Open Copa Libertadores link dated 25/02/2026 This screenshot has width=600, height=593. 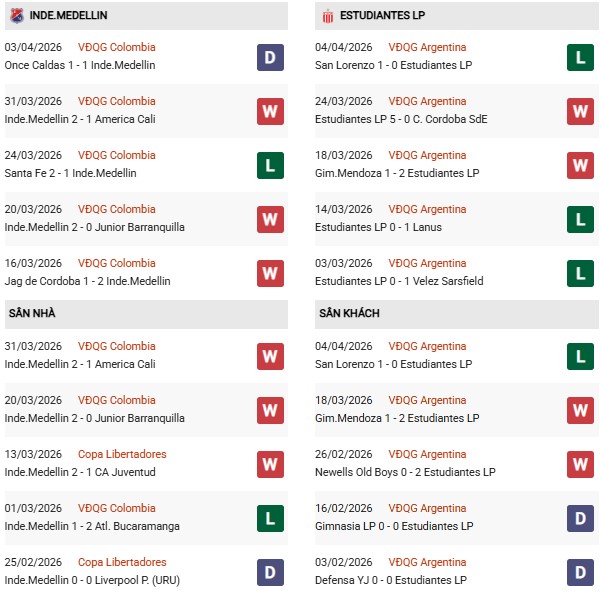click(122, 562)
